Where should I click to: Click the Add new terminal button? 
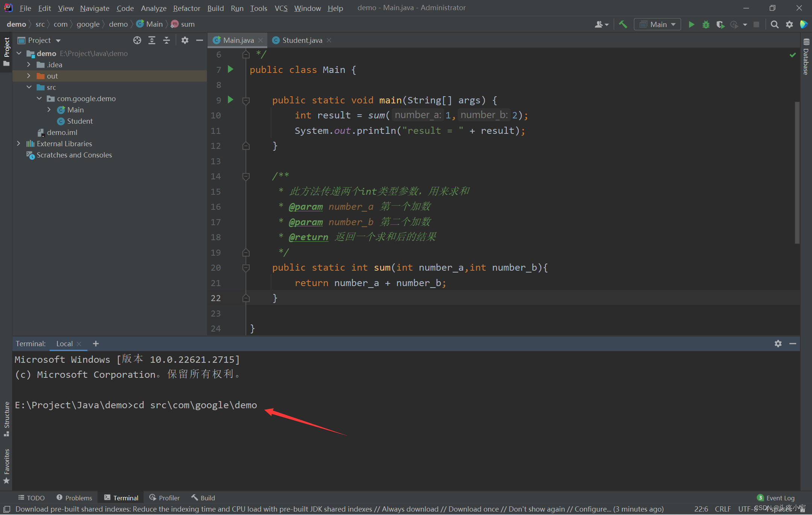96,344
